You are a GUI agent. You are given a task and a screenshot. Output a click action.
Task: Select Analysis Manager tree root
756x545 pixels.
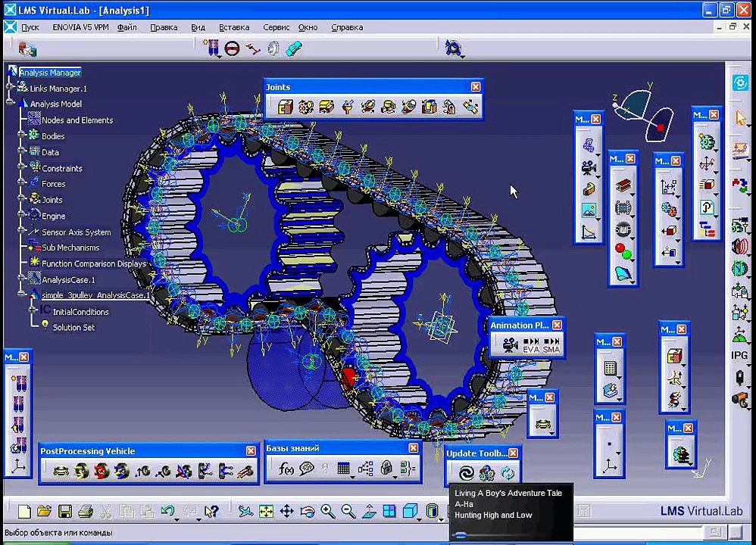click(50, 73)
